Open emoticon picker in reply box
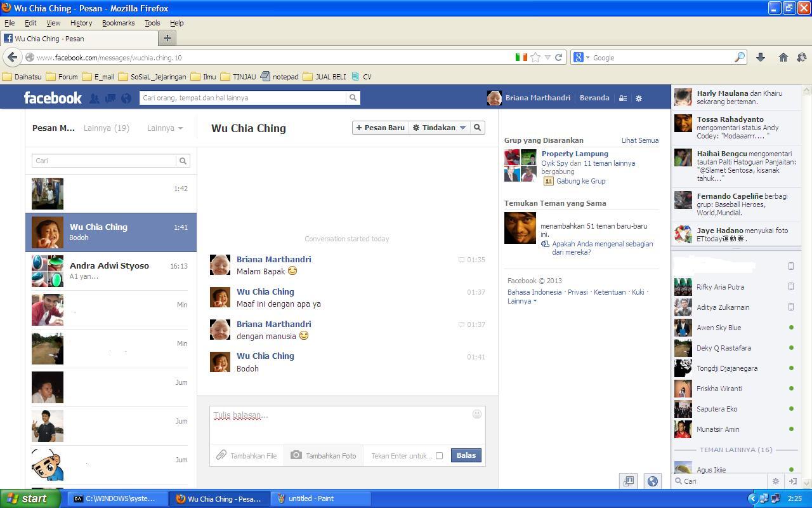The width and height of the screenshot is (812, 508). [477, 414]
